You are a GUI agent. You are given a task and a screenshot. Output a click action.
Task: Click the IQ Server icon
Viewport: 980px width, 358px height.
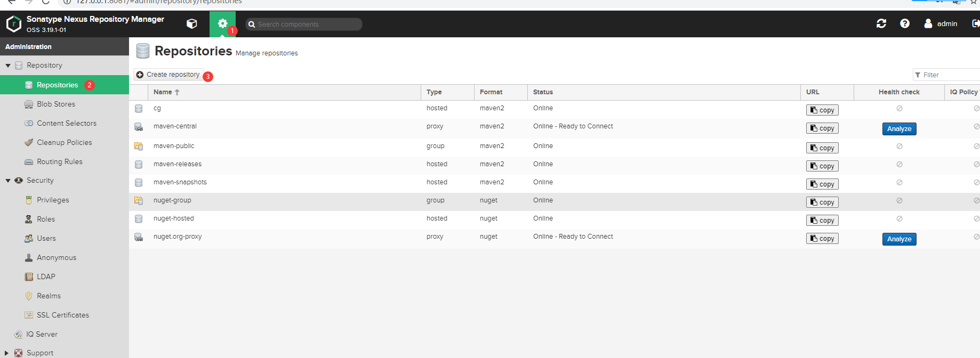coord(18,335)
